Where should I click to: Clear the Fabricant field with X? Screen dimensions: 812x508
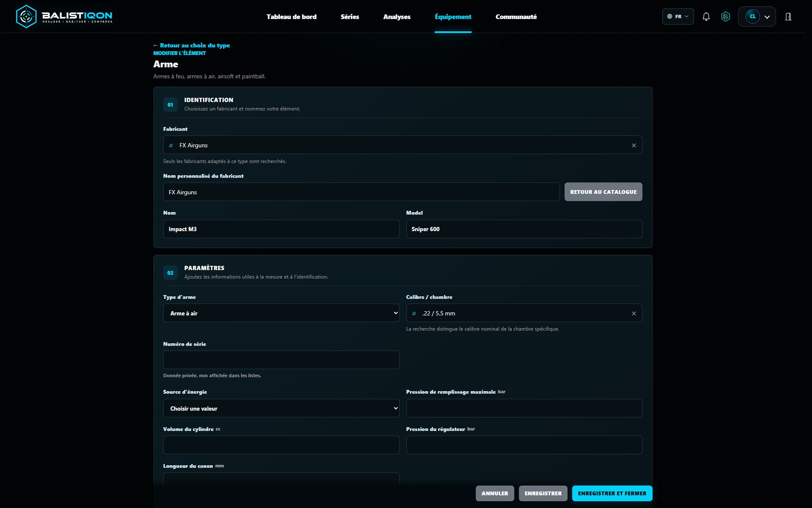point(634,145)
